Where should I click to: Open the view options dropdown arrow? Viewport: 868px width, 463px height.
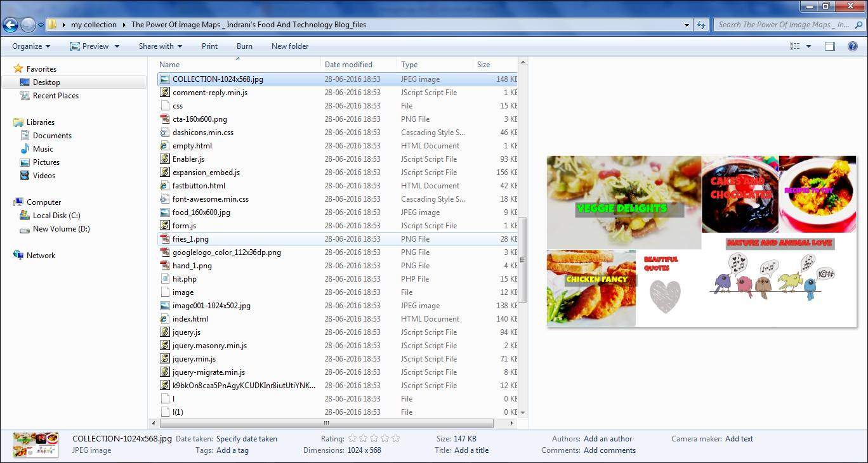pos(808,46)
